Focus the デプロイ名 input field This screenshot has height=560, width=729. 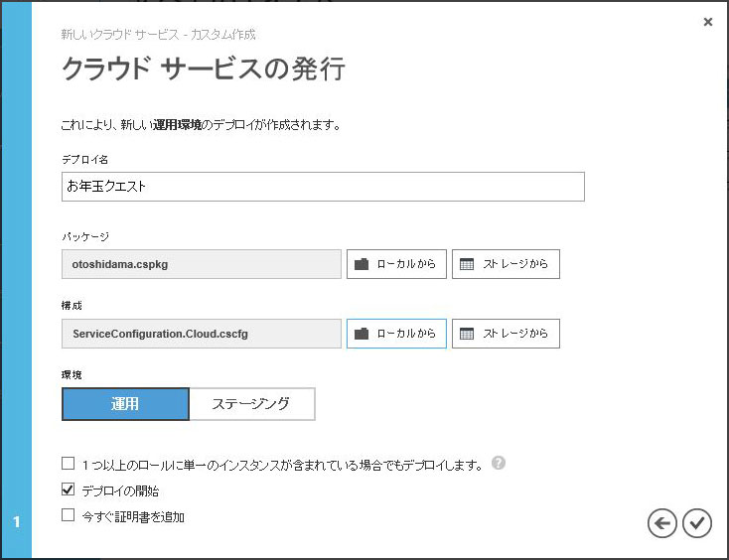pyautogui.click(x=323, y=187)
